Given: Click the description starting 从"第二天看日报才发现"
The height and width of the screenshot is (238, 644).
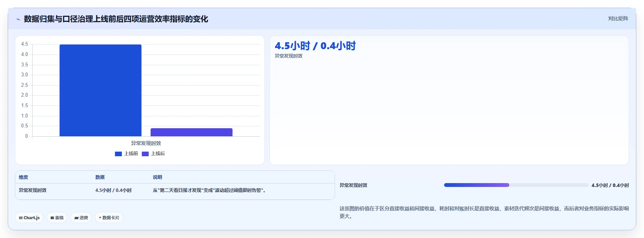Looking at the screenshot, I should pos(209,190).
